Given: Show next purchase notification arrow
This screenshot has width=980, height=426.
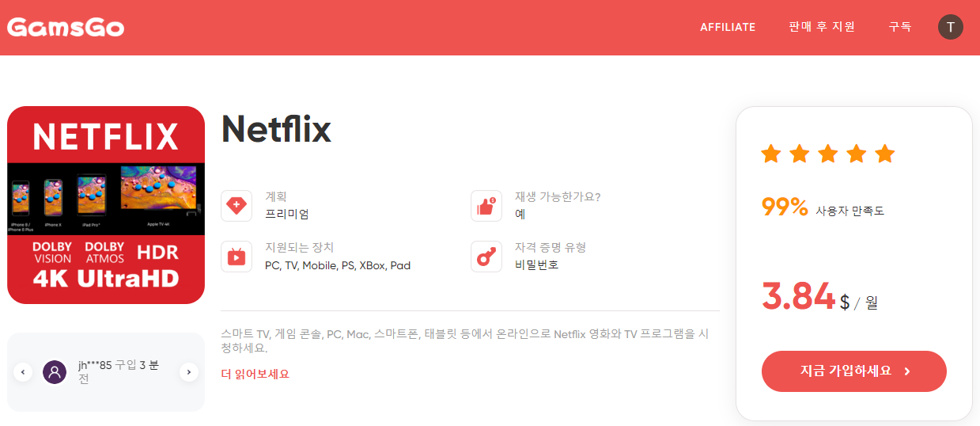Looking at the screenshot, I should point(189,372).
